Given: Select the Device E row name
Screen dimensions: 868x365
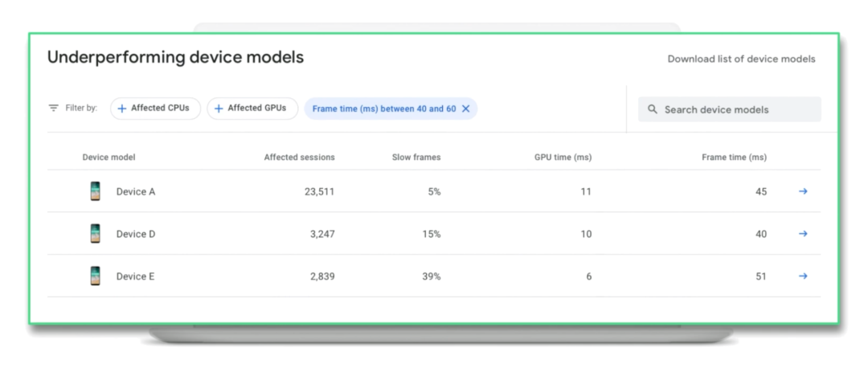Looking at the screenshot, I should click(135, 277).
